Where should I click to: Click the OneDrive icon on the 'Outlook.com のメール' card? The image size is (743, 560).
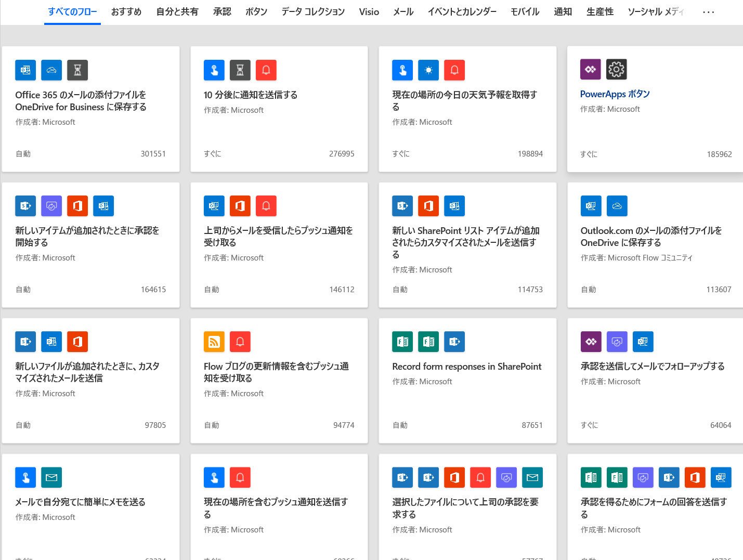click(x=617, y=206)
